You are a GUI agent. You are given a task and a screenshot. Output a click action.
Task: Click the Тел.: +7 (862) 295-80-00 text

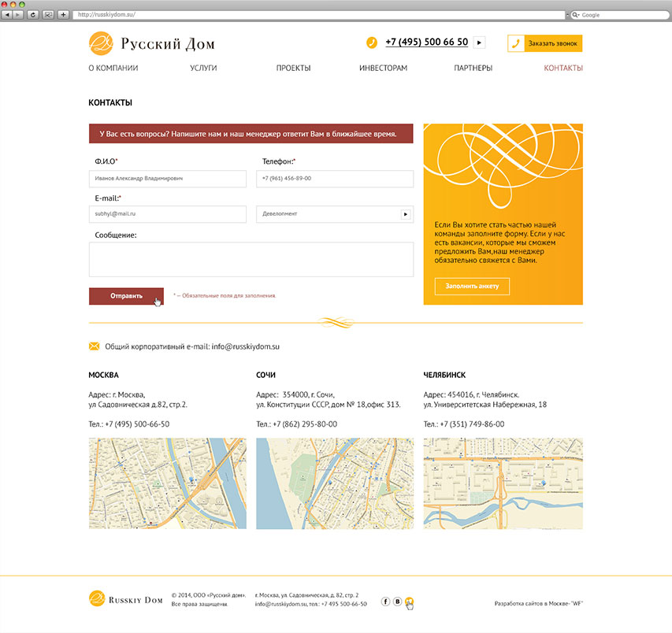click(x=296, y=424)
